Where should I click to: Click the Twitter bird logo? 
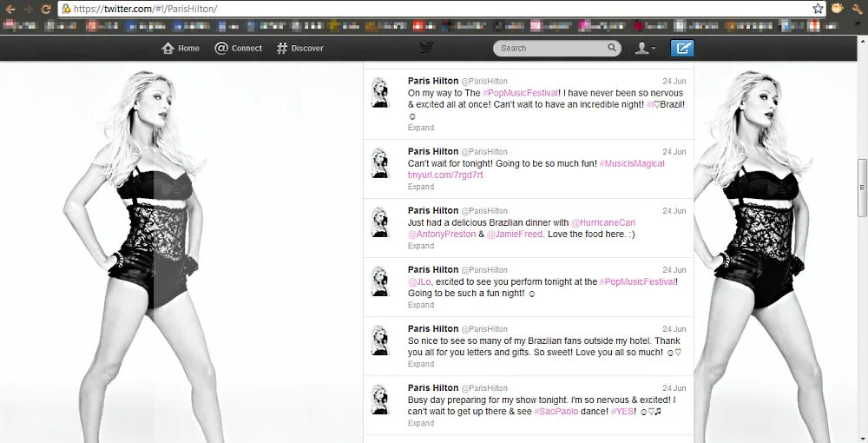pyautogui.click(x=426, y=48)
